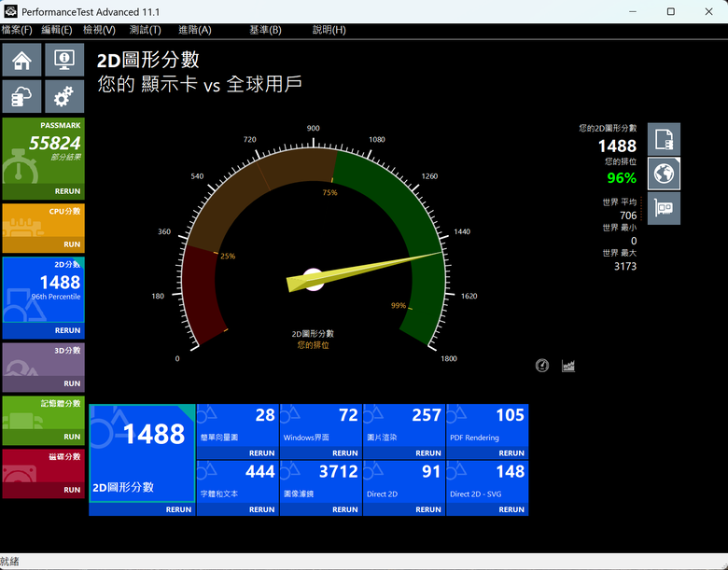728x570 pixels.
Task: Switch to distribution chart view icon
Action: click(568, 366)
